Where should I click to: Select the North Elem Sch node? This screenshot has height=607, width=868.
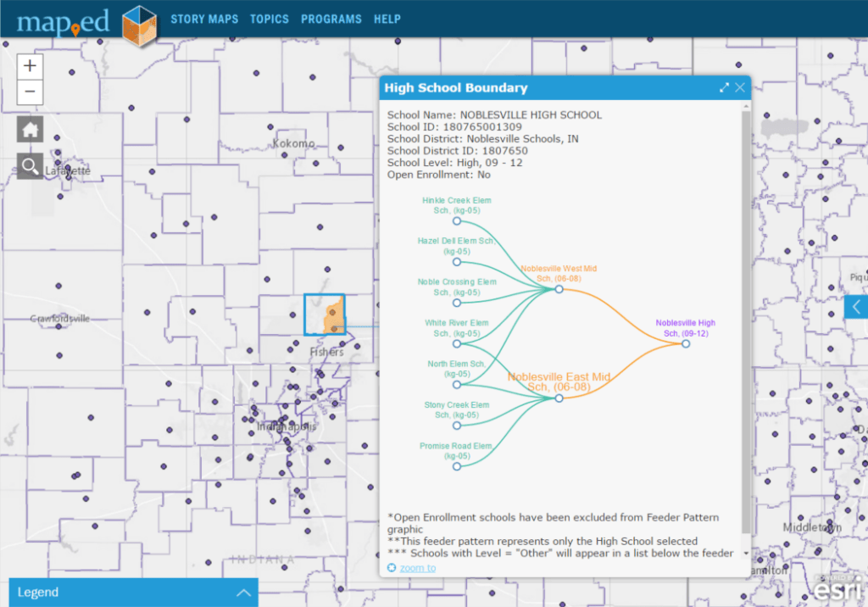coord(457,385)
